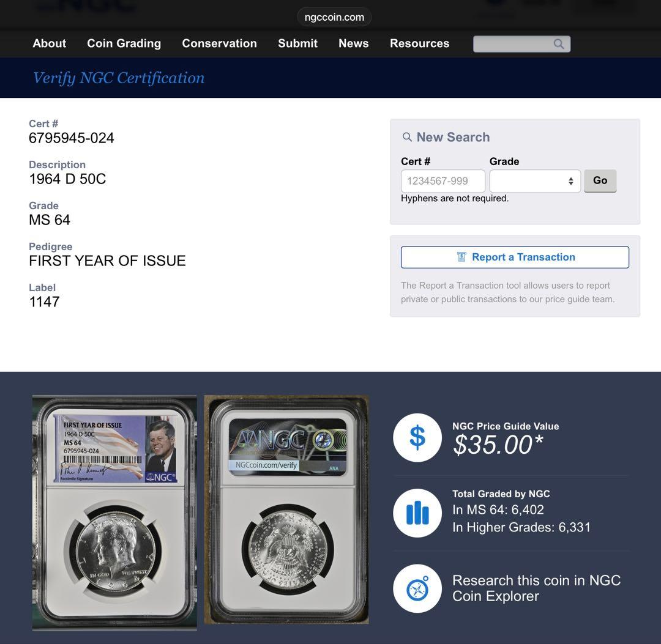Click the In MS 64: 6,402 count
Screen dimensions: 661x644
(498, 509)
